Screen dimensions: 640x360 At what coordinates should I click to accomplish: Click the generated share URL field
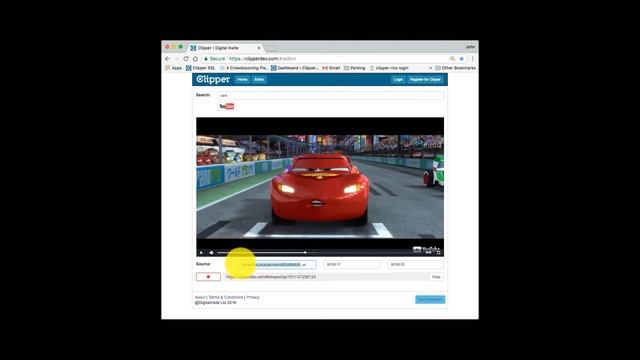point(326,277)
